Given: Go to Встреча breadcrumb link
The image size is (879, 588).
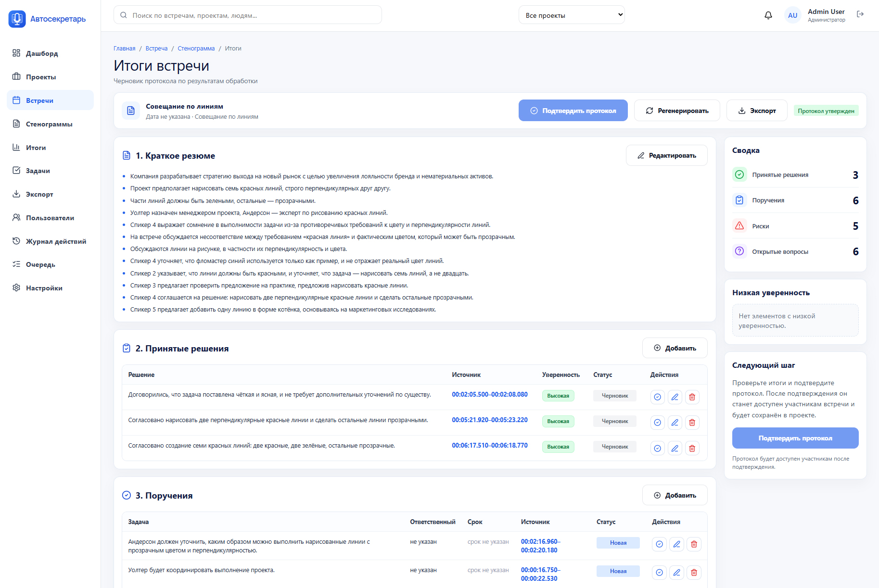Looking at the screenshot, I should point(156,49).
